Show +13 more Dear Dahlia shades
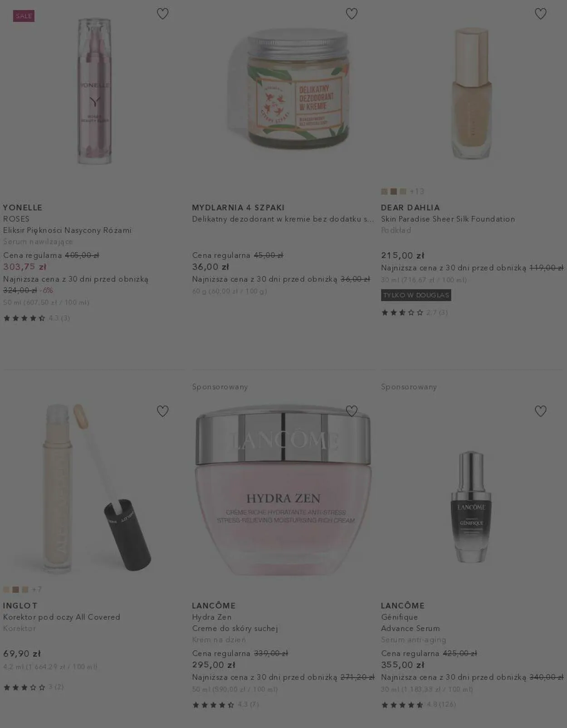This screenshot has width=567, height=728. 417,191
